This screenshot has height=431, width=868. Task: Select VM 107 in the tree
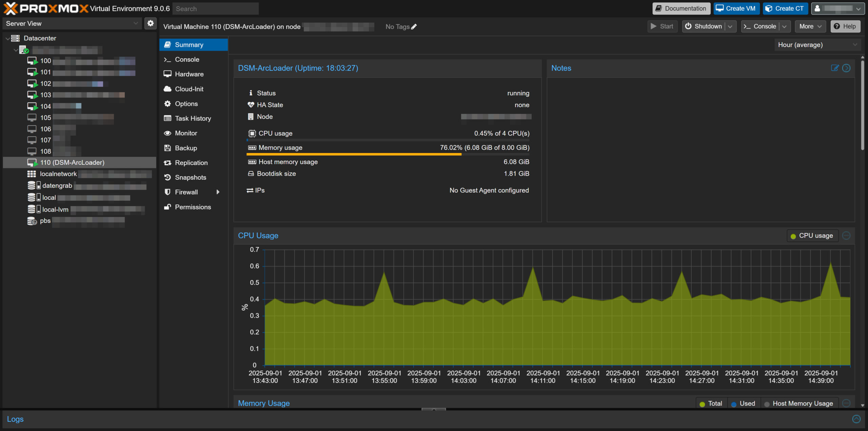79,140
